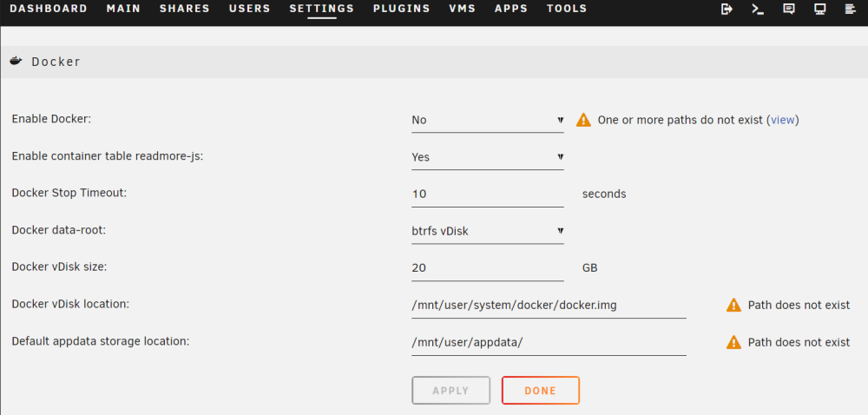Viewport: 868px width, 415px height.
Task: Click the Docker vDisk location label
Action: pos(70,304)
